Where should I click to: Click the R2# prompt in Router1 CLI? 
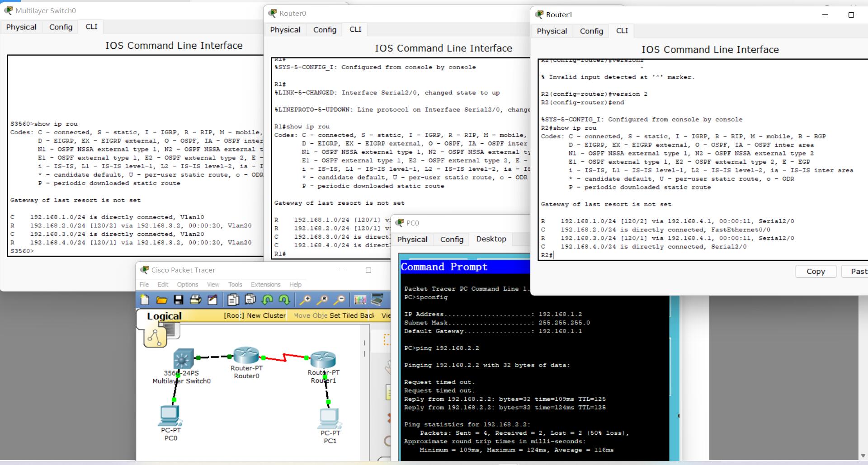547,255
